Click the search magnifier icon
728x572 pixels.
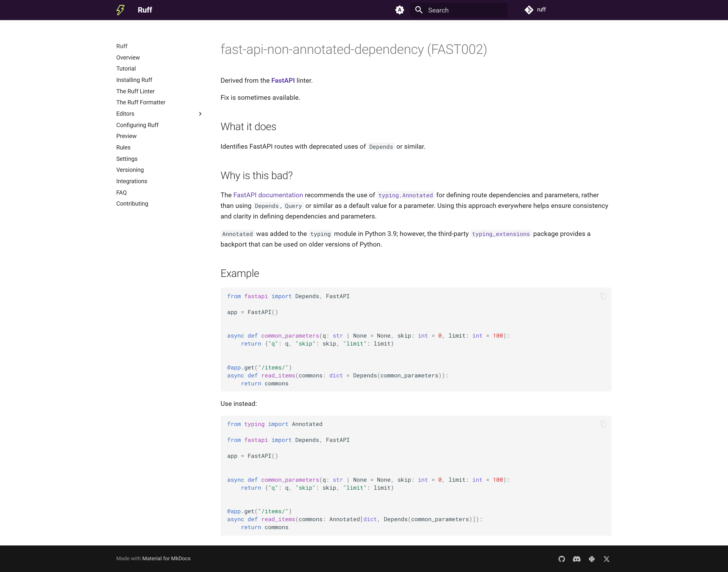tap(419, 10)
